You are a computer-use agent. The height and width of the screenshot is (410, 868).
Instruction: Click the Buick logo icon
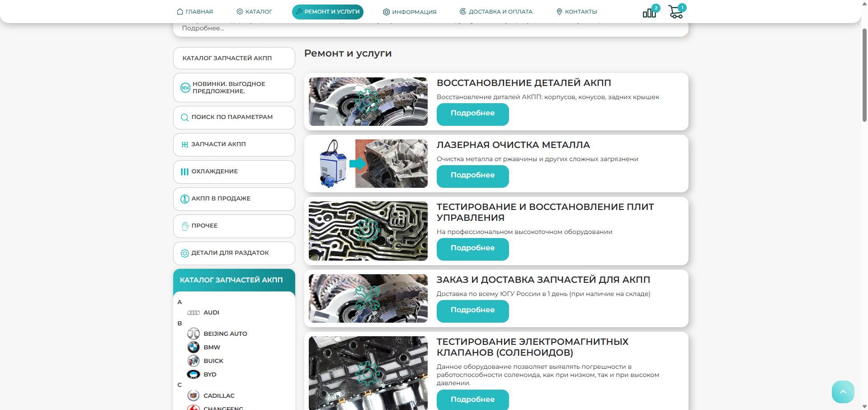(x=193, y=361)
